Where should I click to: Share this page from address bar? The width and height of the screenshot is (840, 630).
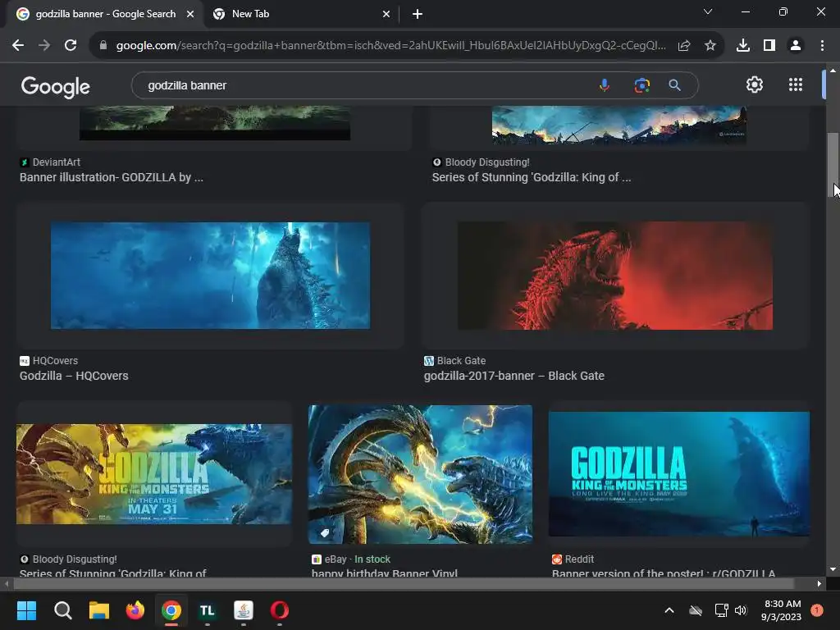684,46
